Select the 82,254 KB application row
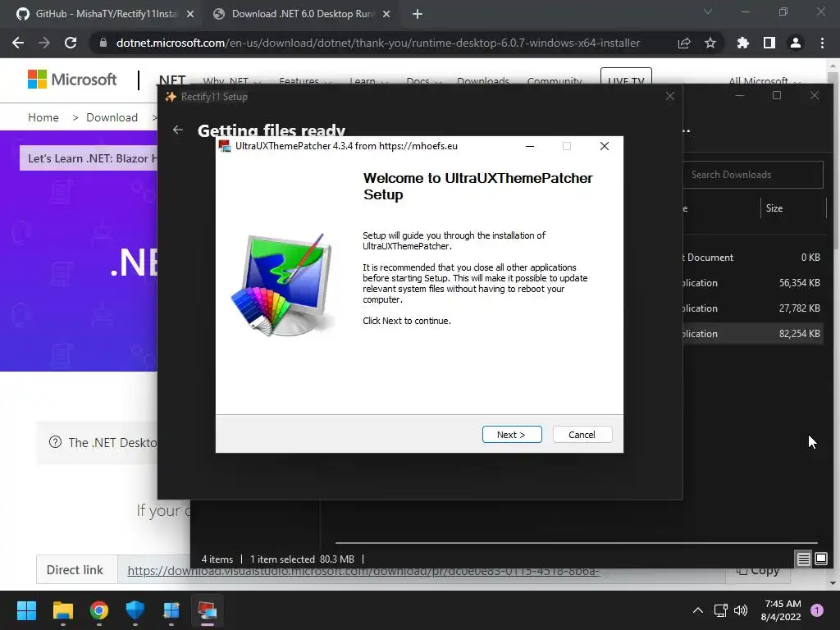This screenshot has width=840, height=630. click(x=753, y=333)
